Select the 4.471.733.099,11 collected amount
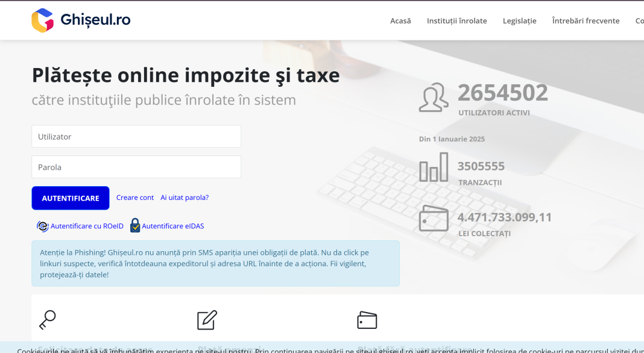 coord(505,217)
